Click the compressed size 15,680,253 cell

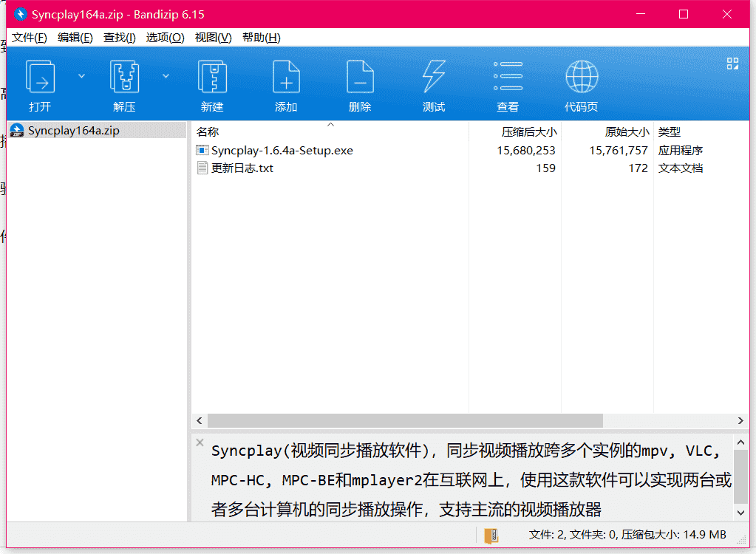coord(526,150)
